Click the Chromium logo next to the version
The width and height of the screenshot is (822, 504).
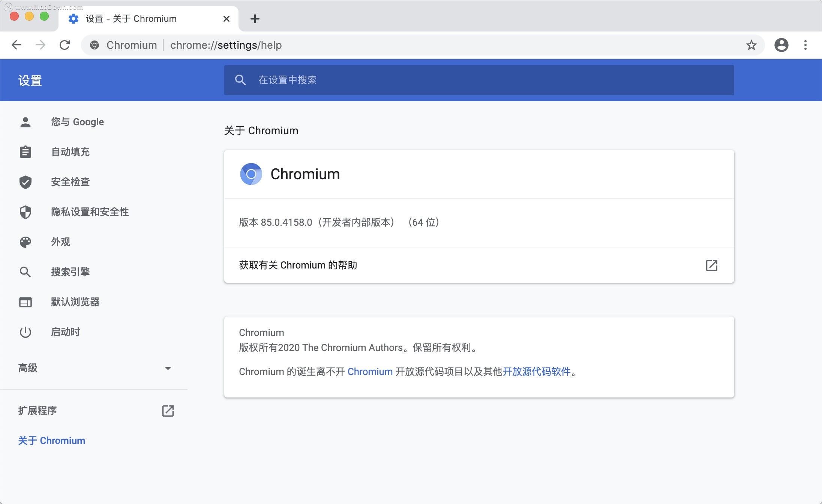coord(250,174)
